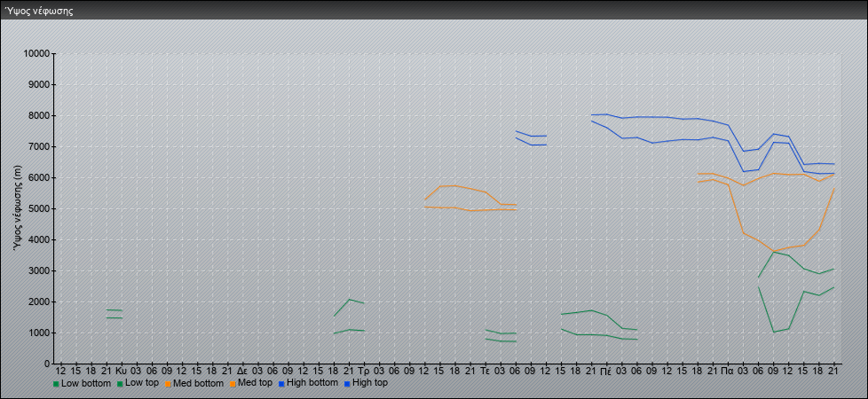Click the Πα day label on x-axis
The height and width of the screenshot is (399, 868).
click(728, 370)
